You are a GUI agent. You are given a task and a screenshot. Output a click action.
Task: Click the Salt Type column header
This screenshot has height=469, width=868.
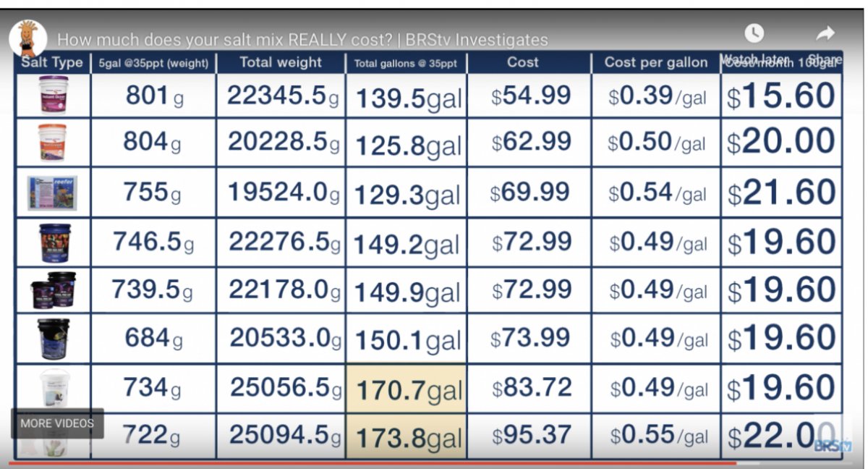click(x=52, y=62)
